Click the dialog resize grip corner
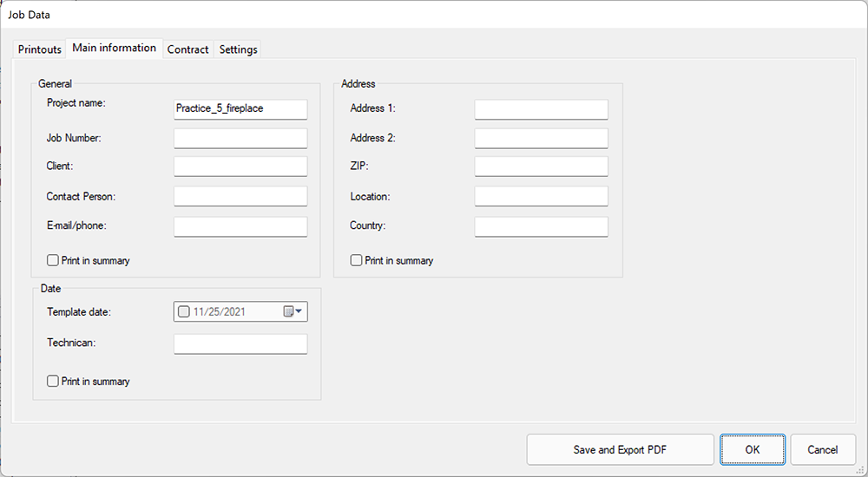Image resolution: width=868 pixels, height=477 pixels. [x=860, y=470]
